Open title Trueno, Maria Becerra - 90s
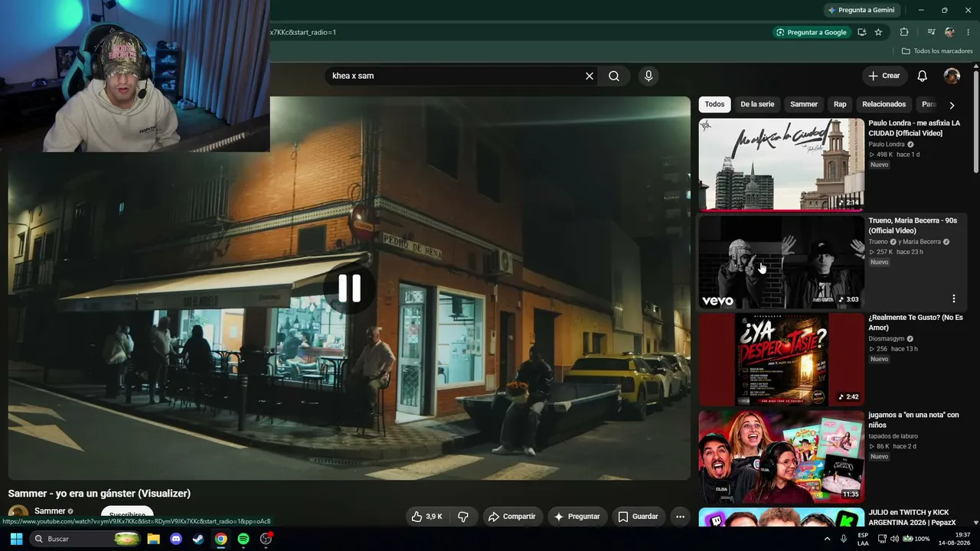This screenshot has height=551, width=980. pos(913,225)
